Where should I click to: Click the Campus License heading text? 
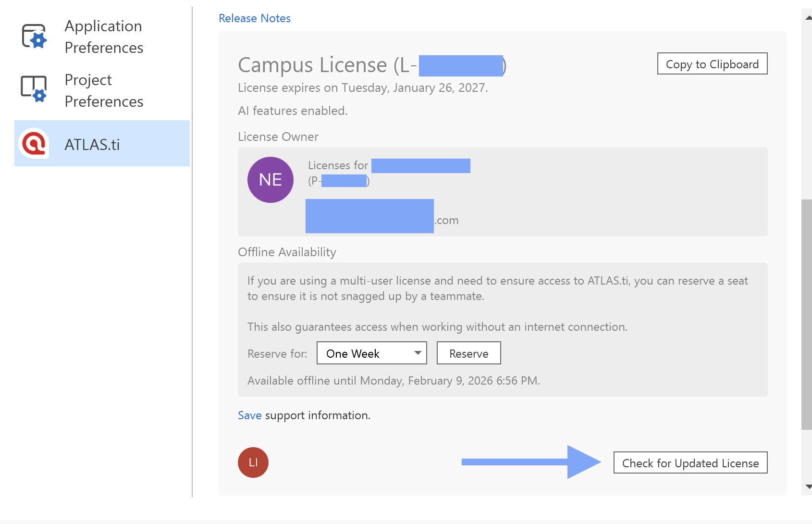coord(372,65)
